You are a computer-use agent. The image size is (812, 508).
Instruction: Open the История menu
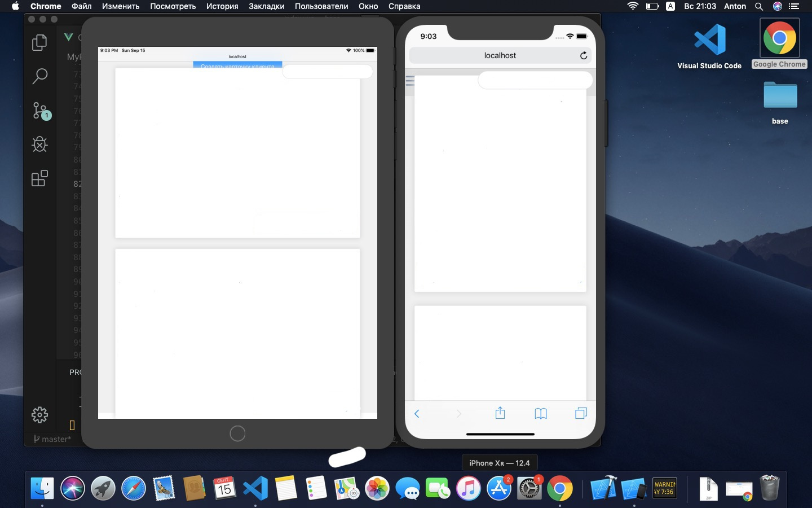tap(222, 6)
